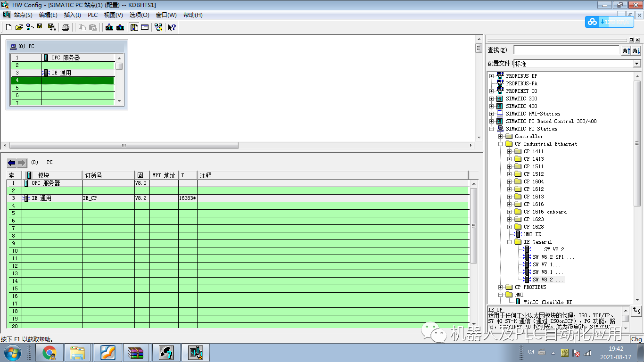Click the 查找 search input field

[x=566, y=50]
